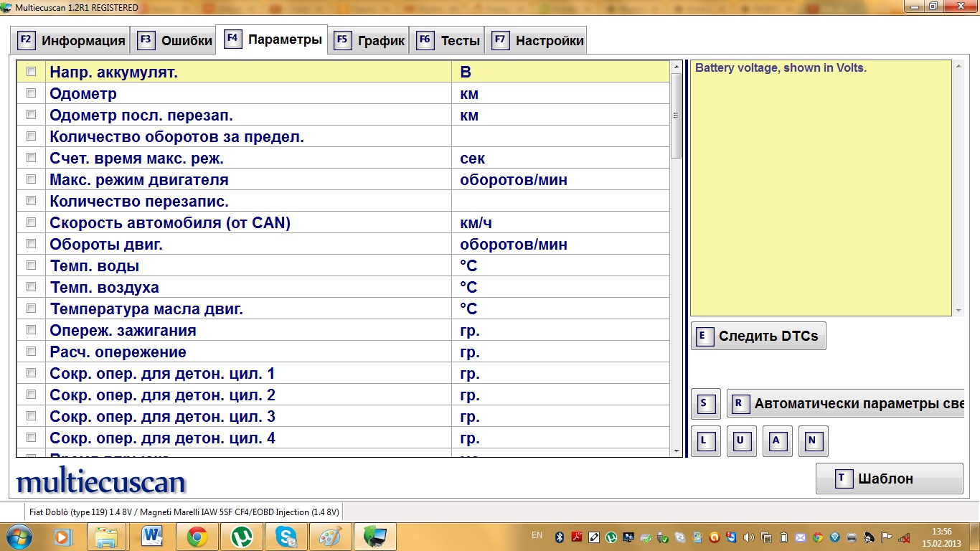Viewport: 980px width, 551px height.
Task: Tick the Темп. воды checkbox
Action: coord(31,265)
